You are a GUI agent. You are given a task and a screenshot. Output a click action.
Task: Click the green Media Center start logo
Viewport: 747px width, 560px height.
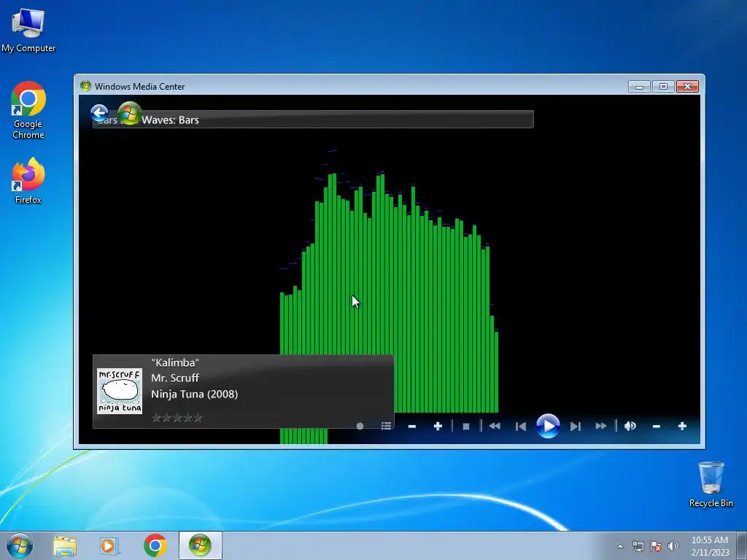(130, 113)
